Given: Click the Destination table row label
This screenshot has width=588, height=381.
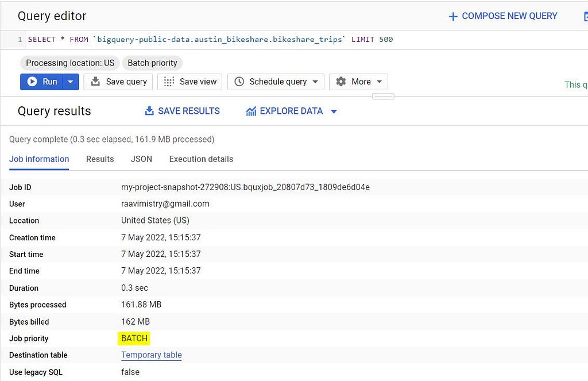Looking at the screenshot, I should [x=38, y=355].
